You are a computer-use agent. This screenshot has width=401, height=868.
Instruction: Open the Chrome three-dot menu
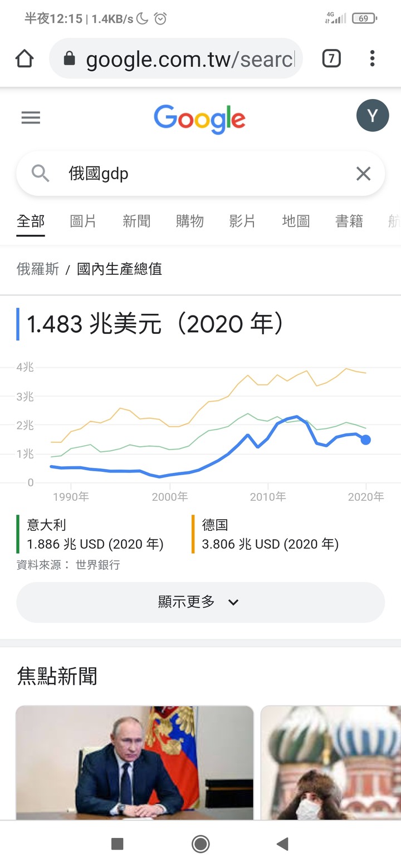[x=372, y=58]
